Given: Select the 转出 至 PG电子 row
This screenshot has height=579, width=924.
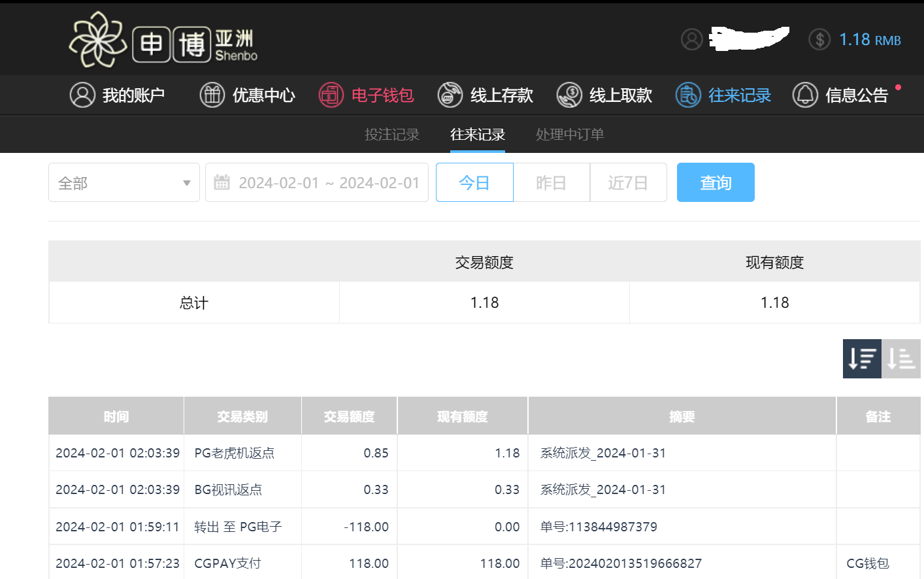Looking at the screenshot, I should click(484, 527).
